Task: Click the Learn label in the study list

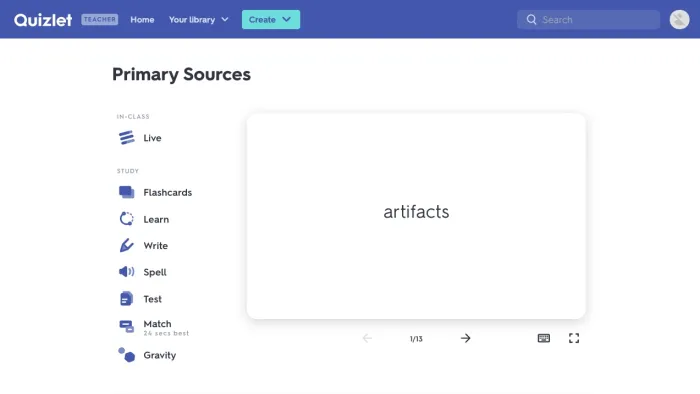Action: [x=156, y=220]
